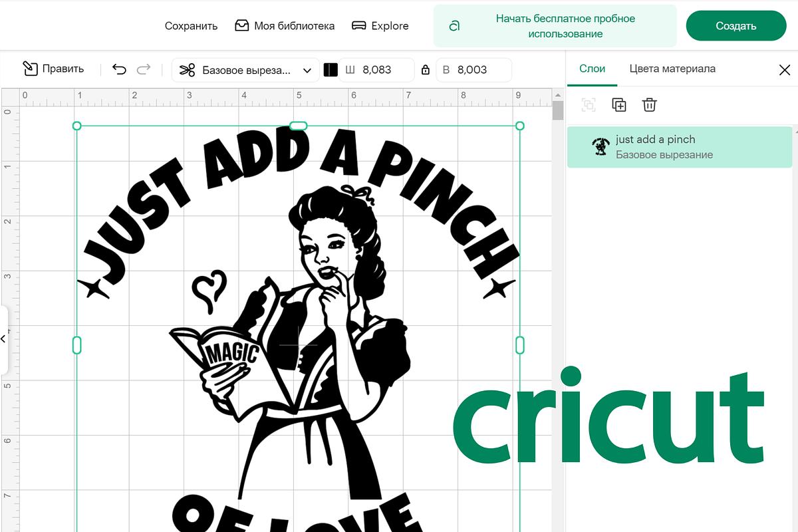Select the just add a pinch layer
This screenshot has height=532, width=798.
tap(680, 147)
